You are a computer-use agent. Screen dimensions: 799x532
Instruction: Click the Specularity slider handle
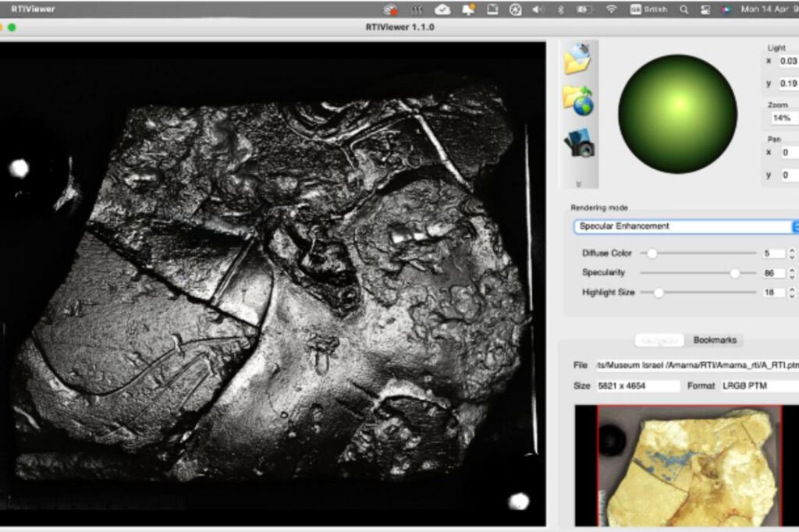(x=735, y=273)
